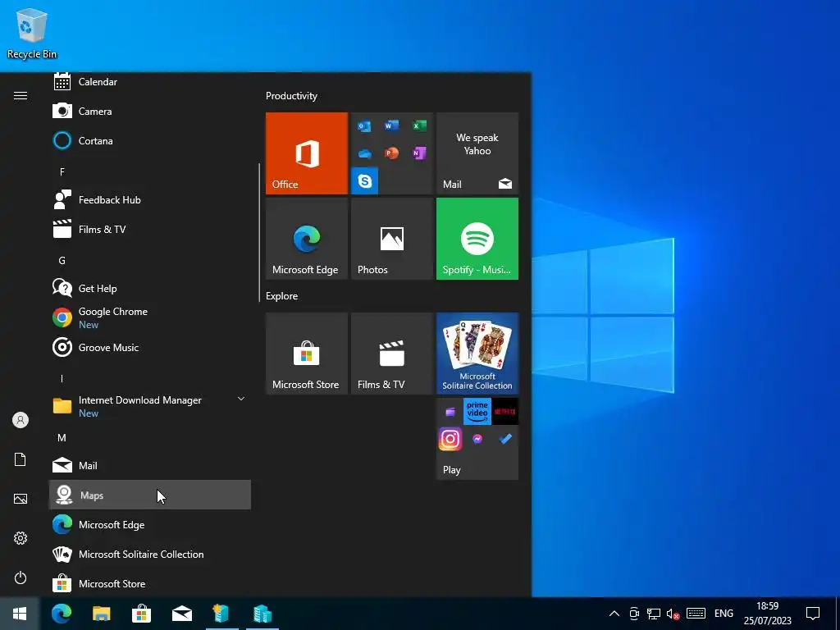This screenshot has width=840, height=630.
Task: Jump to letter F section header
Action: coord(62,172)
